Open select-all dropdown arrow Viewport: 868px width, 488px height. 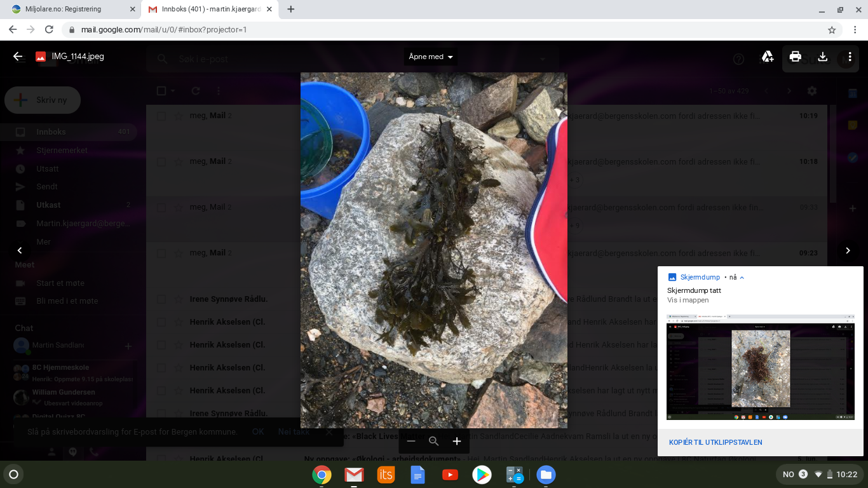coord(172,91)
